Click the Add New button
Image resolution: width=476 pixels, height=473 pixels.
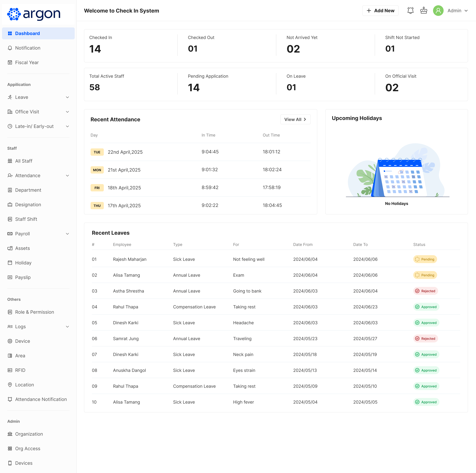point(380,11)
